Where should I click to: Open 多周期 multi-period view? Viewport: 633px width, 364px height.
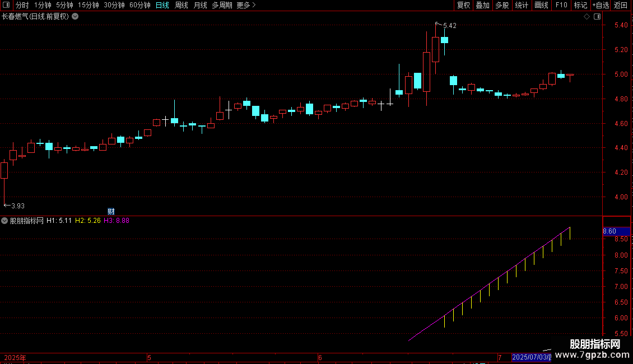222,5
